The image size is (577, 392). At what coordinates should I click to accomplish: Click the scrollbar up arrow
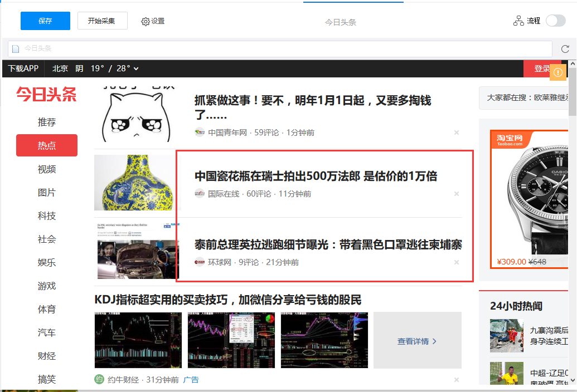tap(573, 64)
